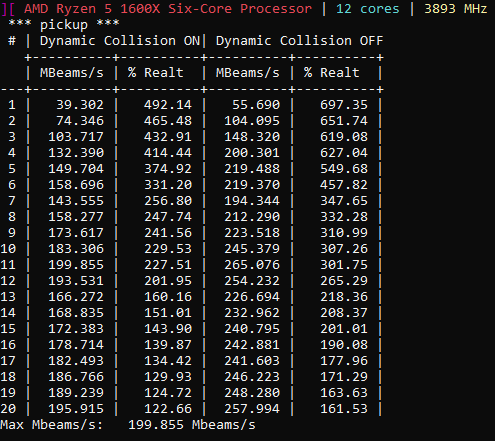Click the '*** pickup ***' title line

(64, 25)
